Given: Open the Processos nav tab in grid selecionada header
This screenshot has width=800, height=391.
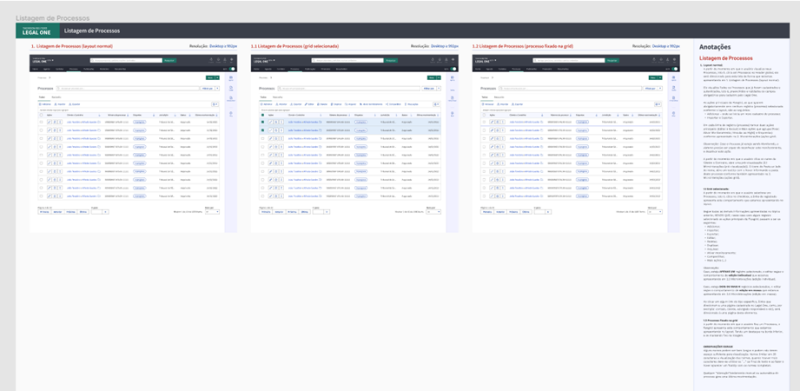Looking at the screenshot, I should [294, 68].
